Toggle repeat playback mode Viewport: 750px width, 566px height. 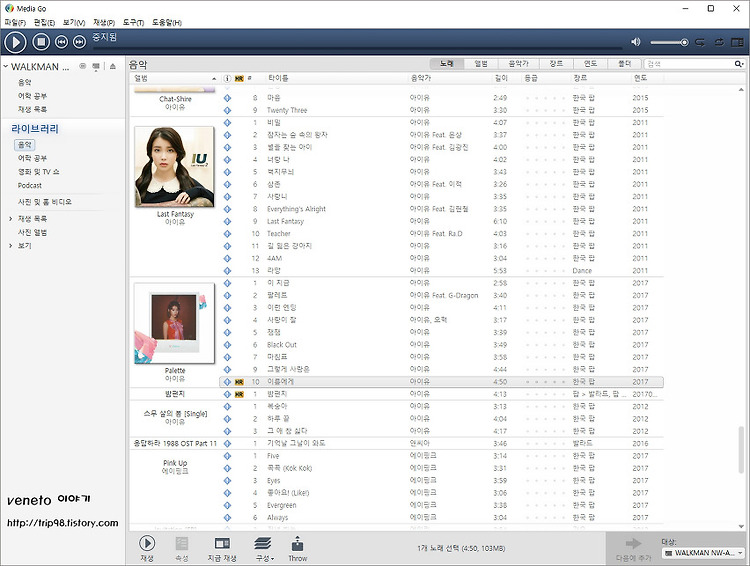[700, 42]
